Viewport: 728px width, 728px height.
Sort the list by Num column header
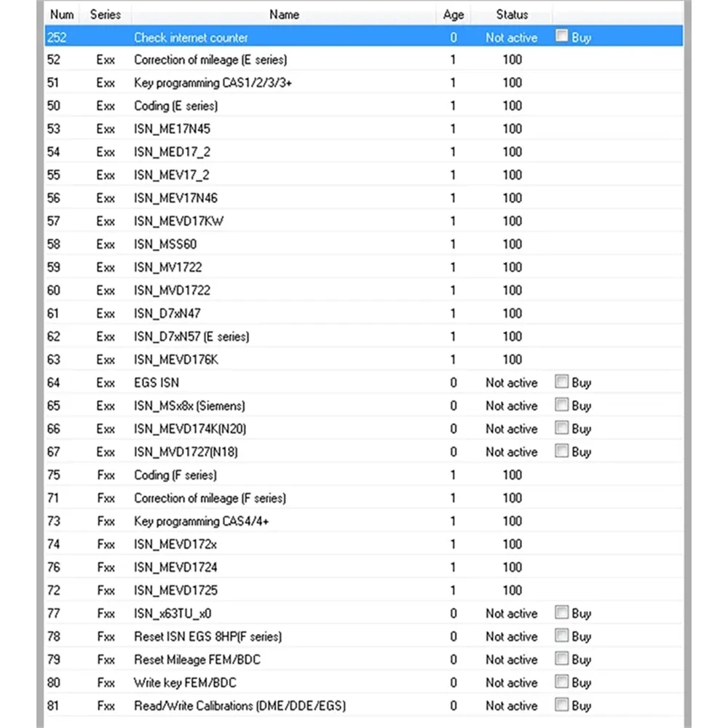[62, 15]
